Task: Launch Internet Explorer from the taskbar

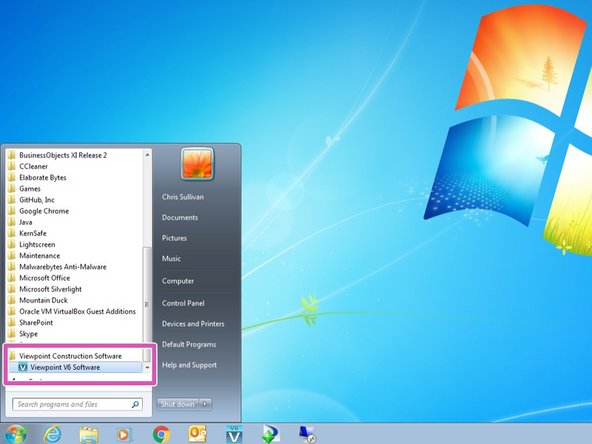Action: (53, 434)
